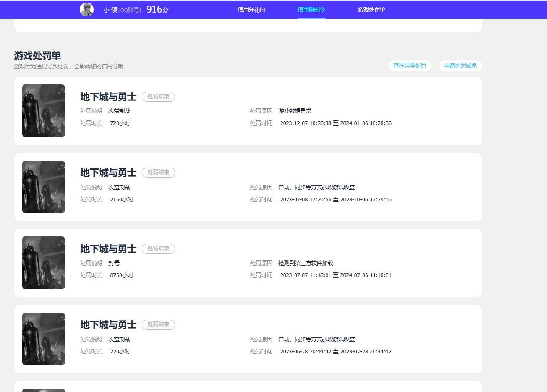Click 地下城与勇士 title of the 2160小时 record
Screen dimensions: 547x392
pos(108,173)
